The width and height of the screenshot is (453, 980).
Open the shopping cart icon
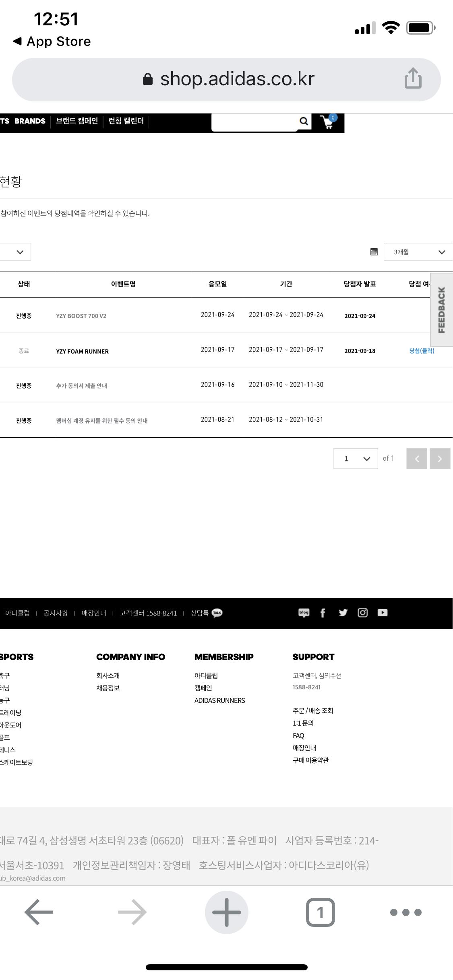coord(328,122)
